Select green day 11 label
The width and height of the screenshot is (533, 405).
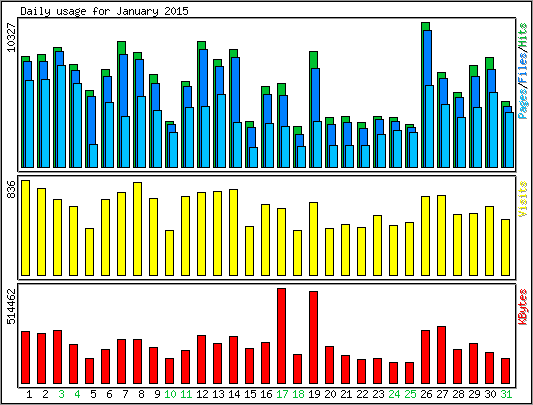[186, 394]
